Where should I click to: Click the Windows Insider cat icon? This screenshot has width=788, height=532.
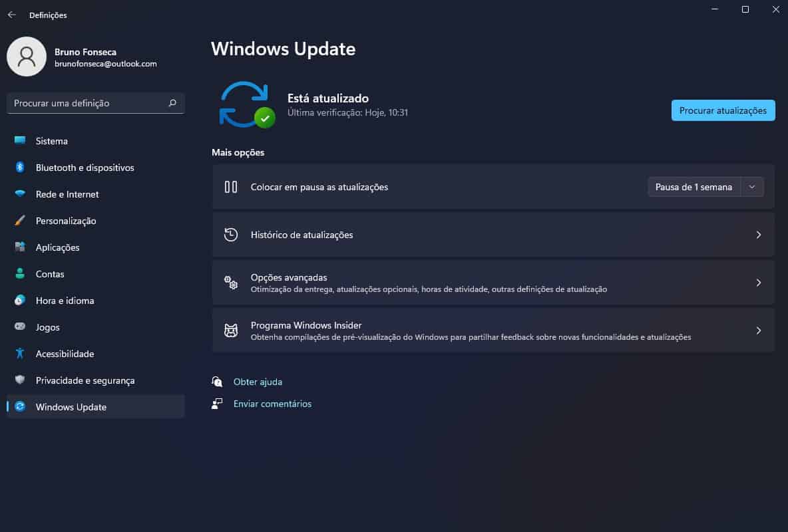pos(231,331)
